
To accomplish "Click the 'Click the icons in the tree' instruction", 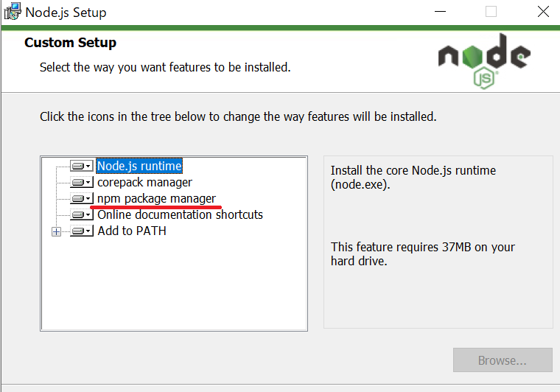I will click(238, 116).
